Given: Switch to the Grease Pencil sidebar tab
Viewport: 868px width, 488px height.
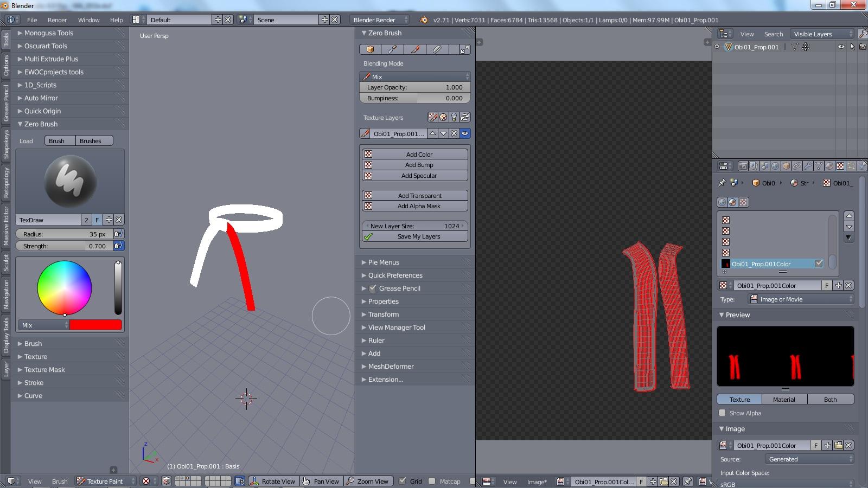Looking at the screenshot, I should 6,103.
